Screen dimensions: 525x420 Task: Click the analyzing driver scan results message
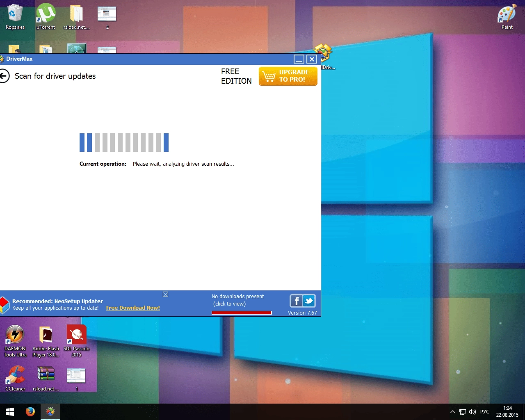(x=183, y=164)
